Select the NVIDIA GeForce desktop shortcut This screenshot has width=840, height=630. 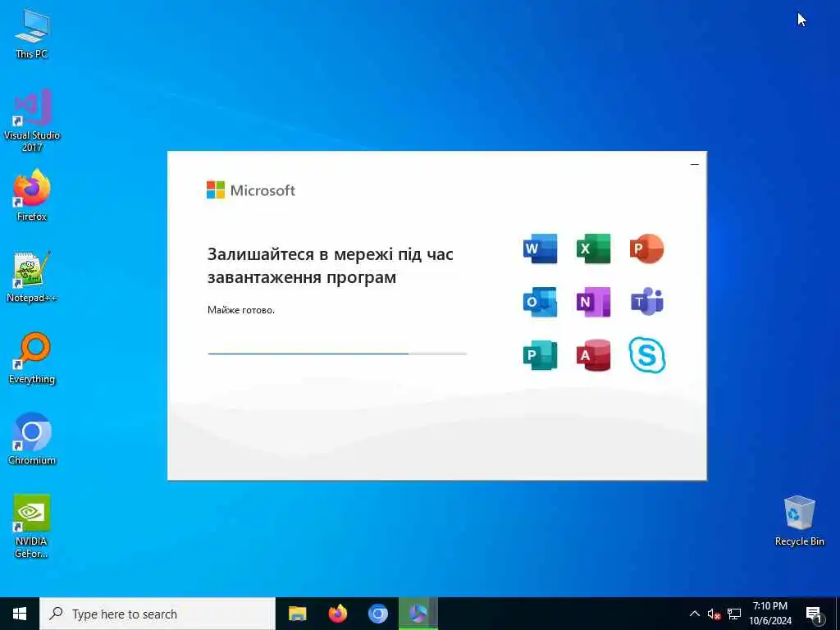pyautogui.click(x=32, y=527)
